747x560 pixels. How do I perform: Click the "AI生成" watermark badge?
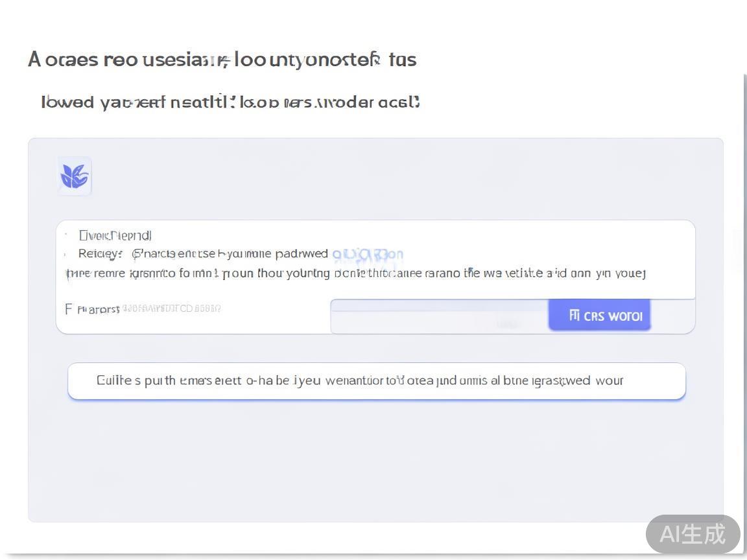693,534
